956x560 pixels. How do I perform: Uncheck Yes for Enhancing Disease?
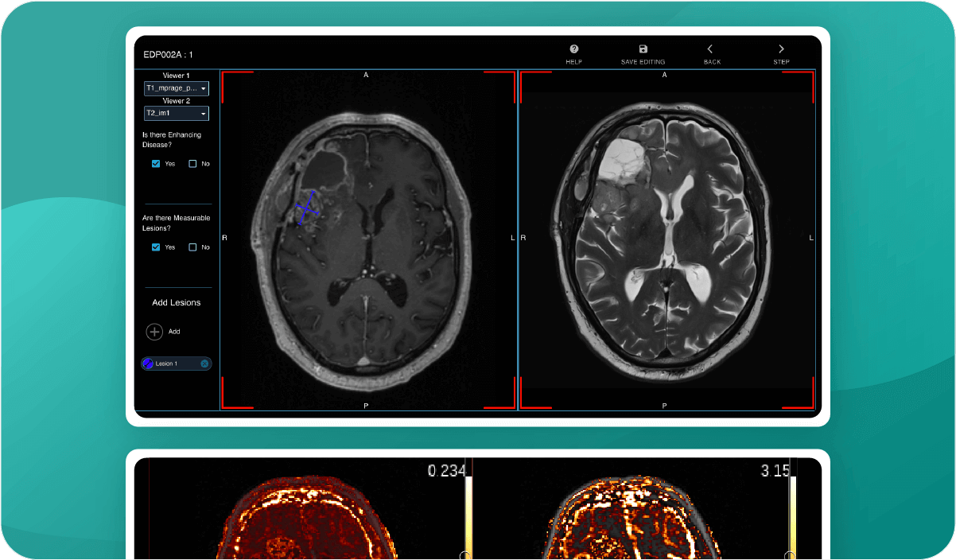tap(156, 164)
